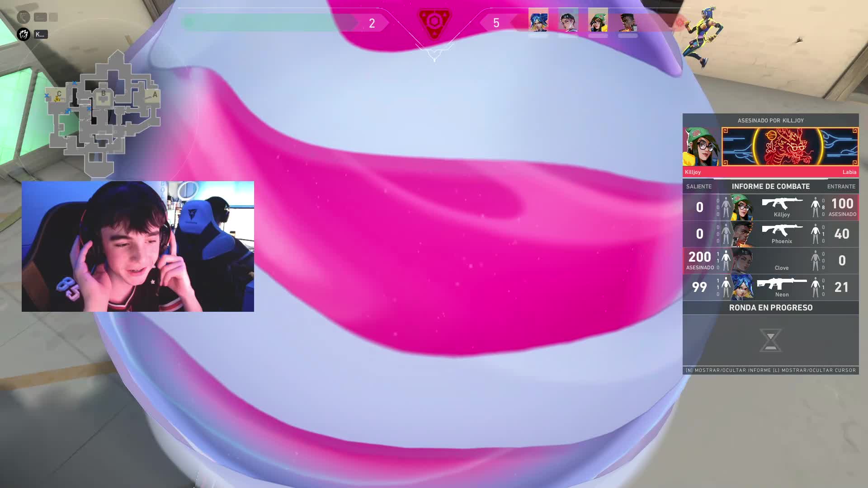Click the [N] MOSTRAR/OCULTAR INFORME hint
The height and width of the screenshot is (488, 868).
click(x=728, y=370)
